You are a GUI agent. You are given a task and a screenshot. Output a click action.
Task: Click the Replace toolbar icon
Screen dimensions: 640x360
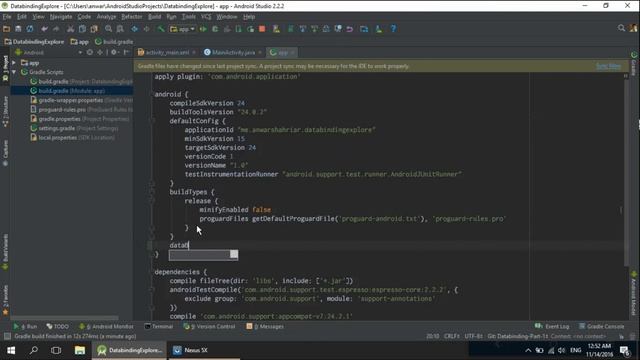pos(120,29)
